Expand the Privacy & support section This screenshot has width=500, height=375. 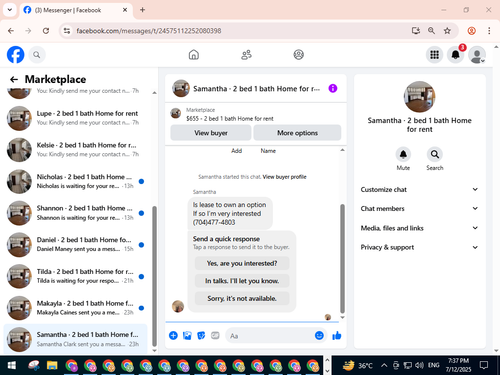pyautogui.click(x=419, y=247)
